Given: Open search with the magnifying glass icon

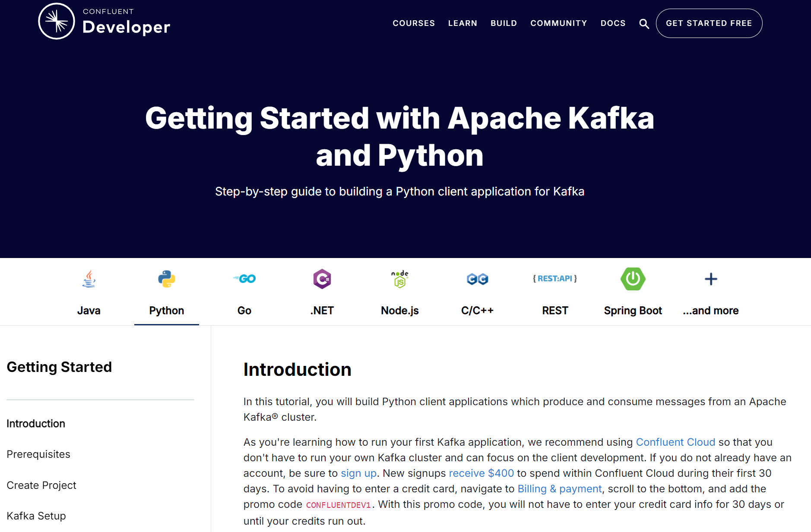Looking at the screenshot, I should coord(644,24).
